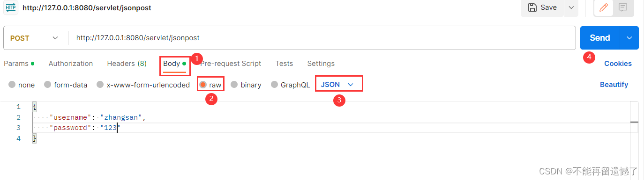Open the Send options chevron
The image size is (644, 180).
point(629,38)
